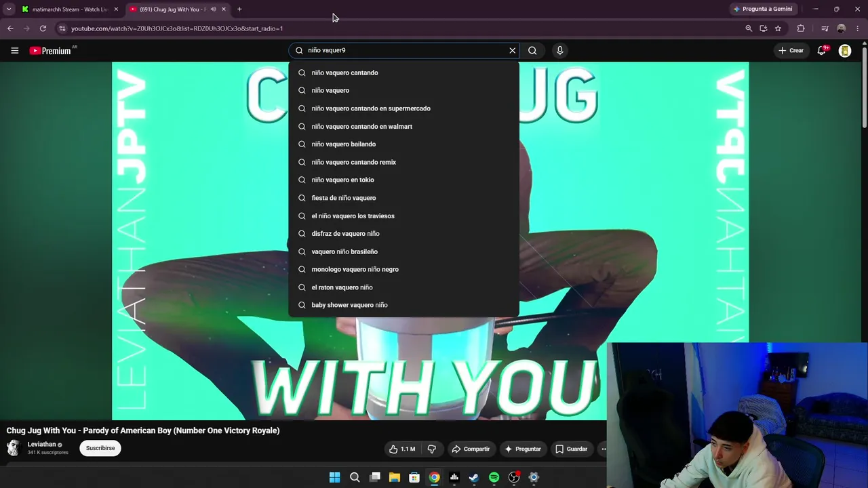The height and width of the screenshot is (488, 868).
Task: Open Steam from the taskbar
Action: (474, 477)
